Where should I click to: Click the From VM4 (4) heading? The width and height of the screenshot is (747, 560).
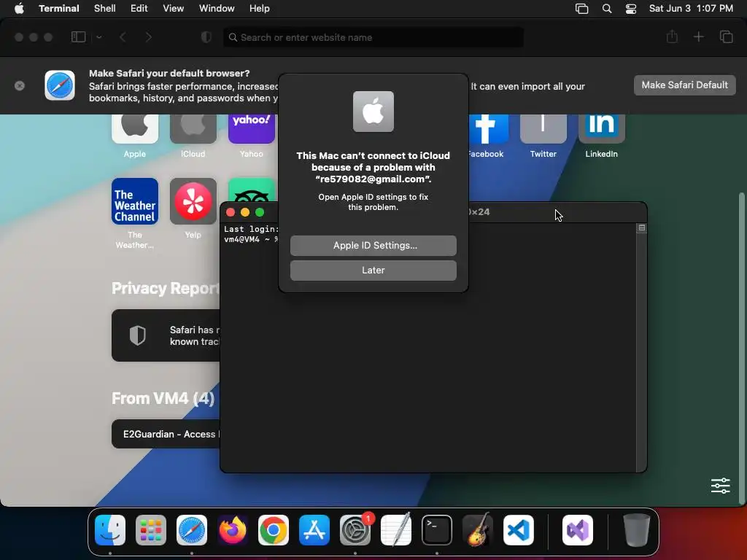163,398
